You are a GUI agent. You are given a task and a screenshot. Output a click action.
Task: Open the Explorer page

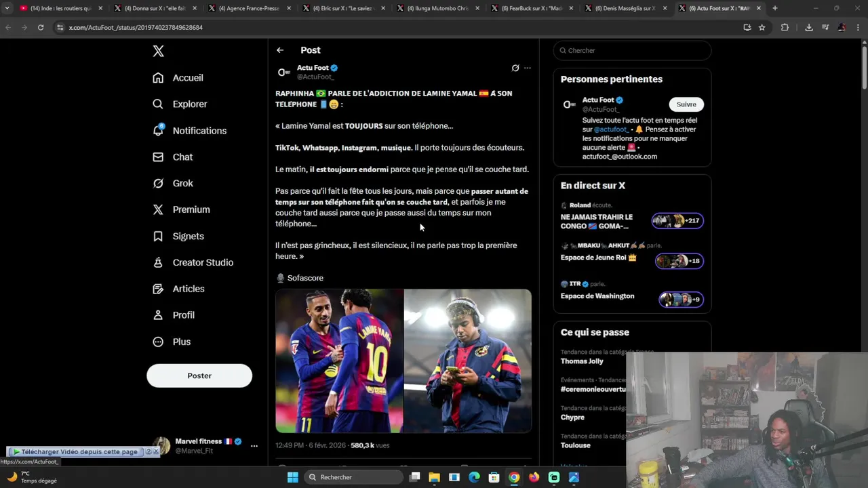[180, 104]
